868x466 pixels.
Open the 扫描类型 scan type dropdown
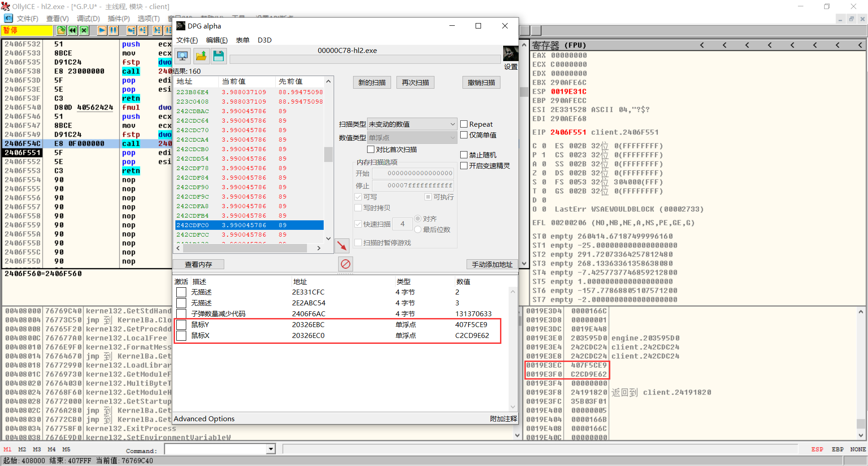[x=412, y=124]
